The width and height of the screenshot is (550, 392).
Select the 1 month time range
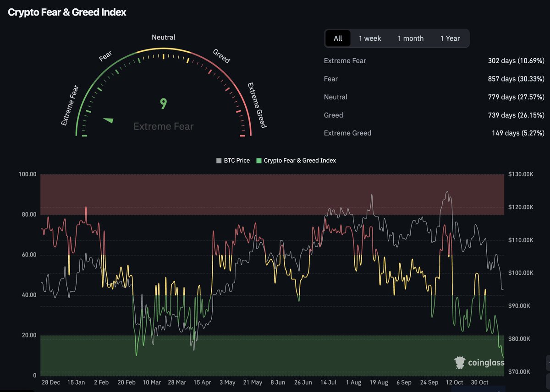(x=411, y=38)
